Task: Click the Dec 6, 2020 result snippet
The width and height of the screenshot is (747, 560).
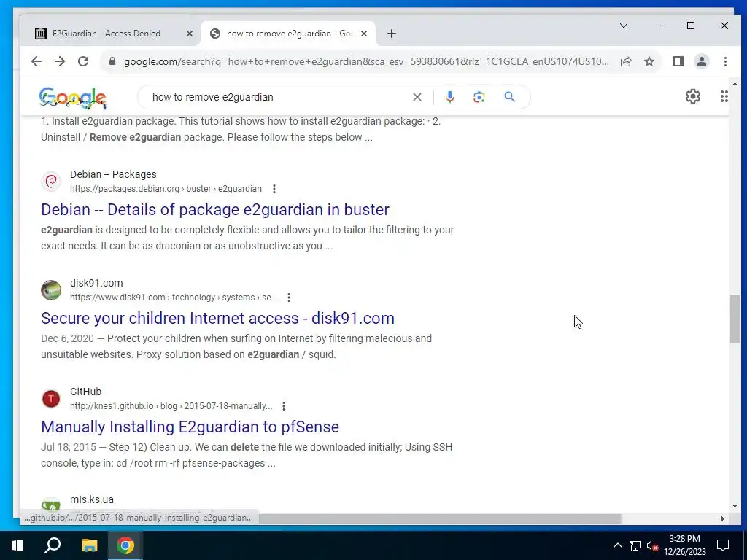Action: (236, 346)
